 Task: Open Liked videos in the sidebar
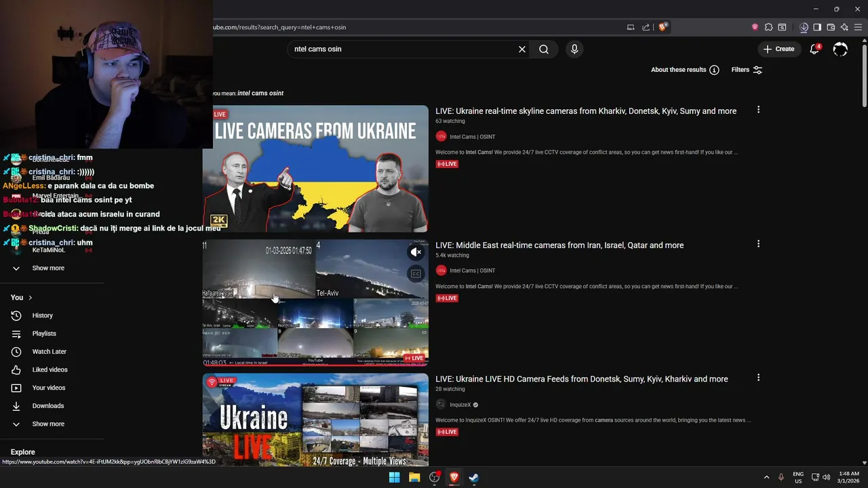coord(50,369)
